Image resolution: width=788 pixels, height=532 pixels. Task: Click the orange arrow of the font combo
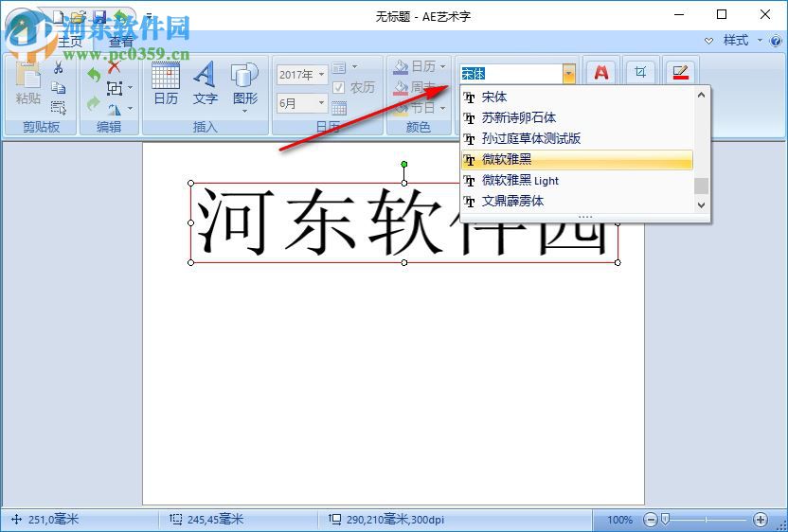[x=568, y=75]
